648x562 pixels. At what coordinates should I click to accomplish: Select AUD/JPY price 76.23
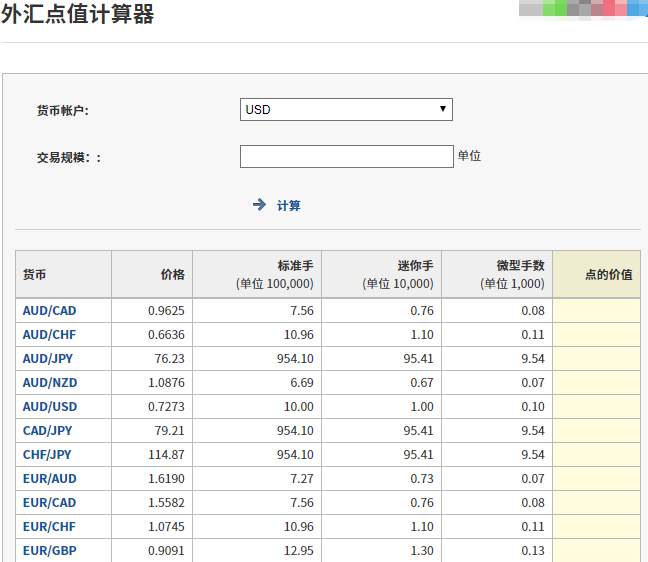[x=169, y=359]
